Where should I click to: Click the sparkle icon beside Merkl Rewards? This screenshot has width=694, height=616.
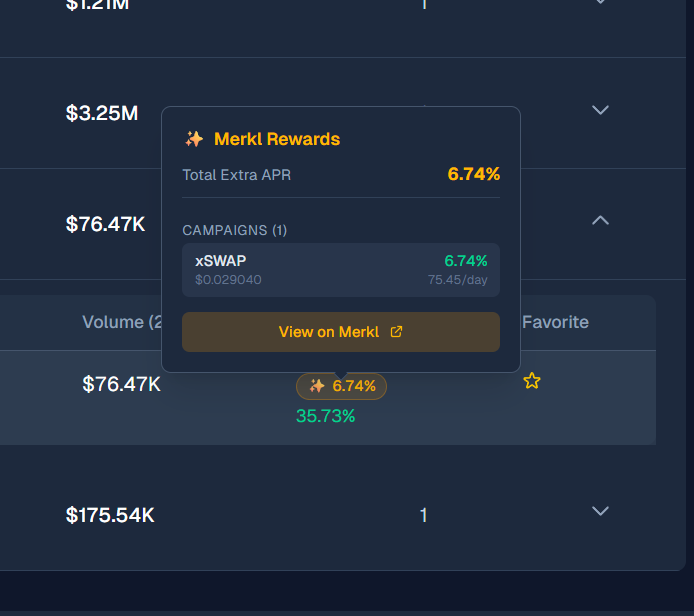(194, 139)
